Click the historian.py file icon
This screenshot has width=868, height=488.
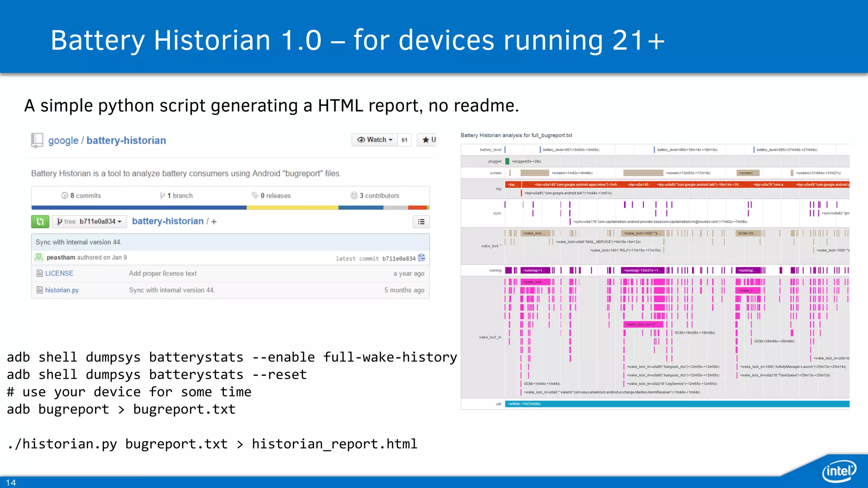click(x=39, y=290)
